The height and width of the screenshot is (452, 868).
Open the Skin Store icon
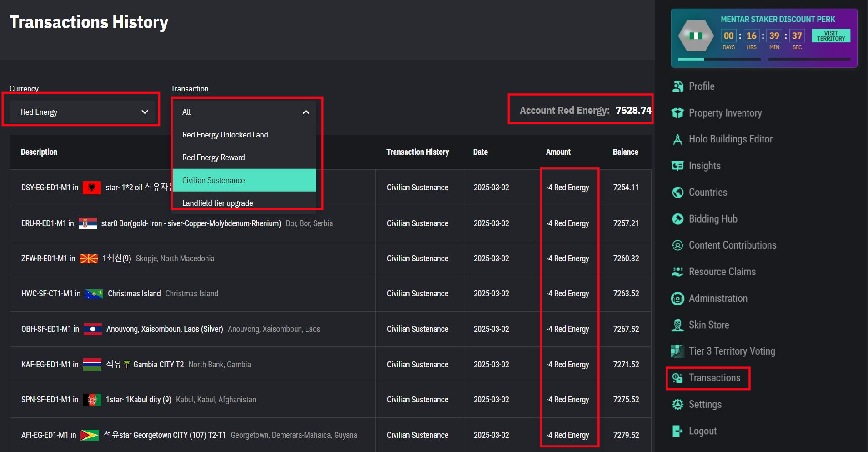pos(677,325)
